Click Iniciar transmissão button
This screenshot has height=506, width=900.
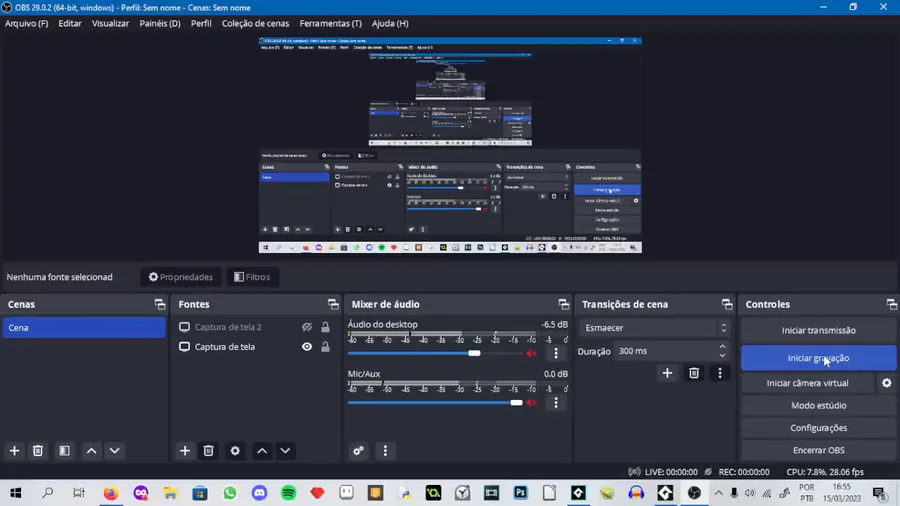(x=818, y=330)
